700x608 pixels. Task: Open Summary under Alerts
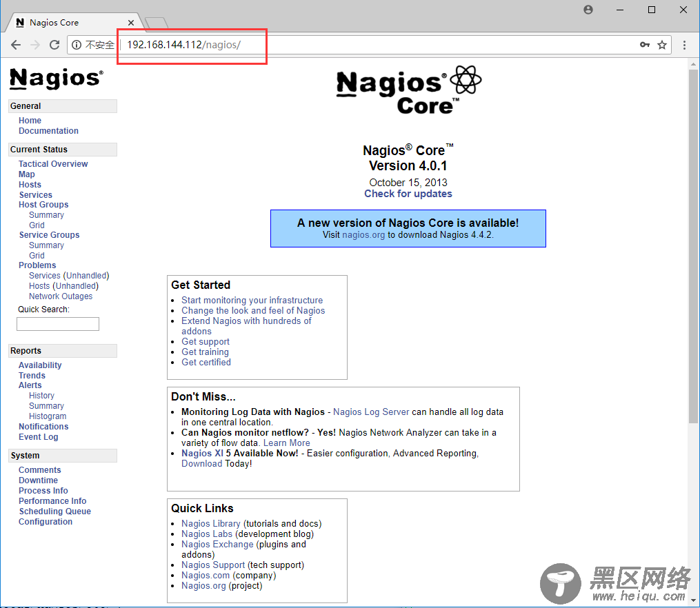click(46, 406)
